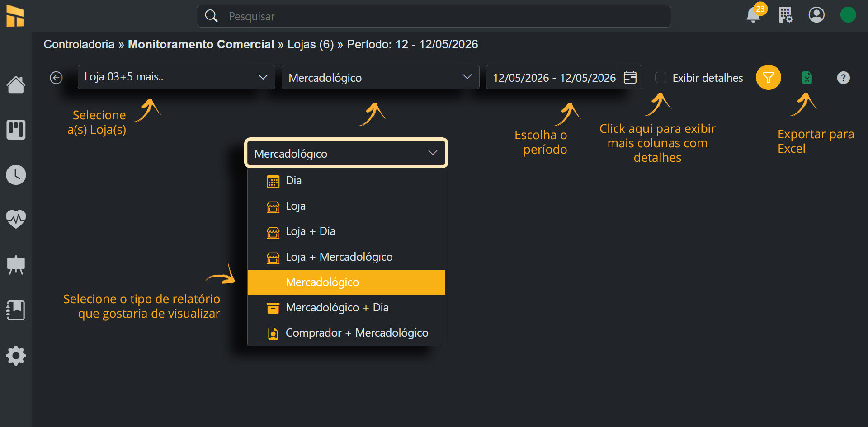This screenshot has width=868, height=427.
Task: Open the building settings icon
Action: click(x=785, y=15)
